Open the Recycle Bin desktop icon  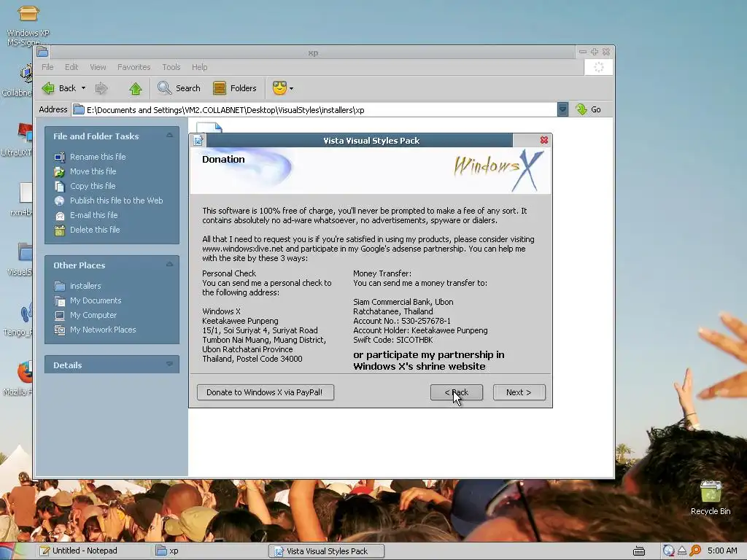[711, 497]
